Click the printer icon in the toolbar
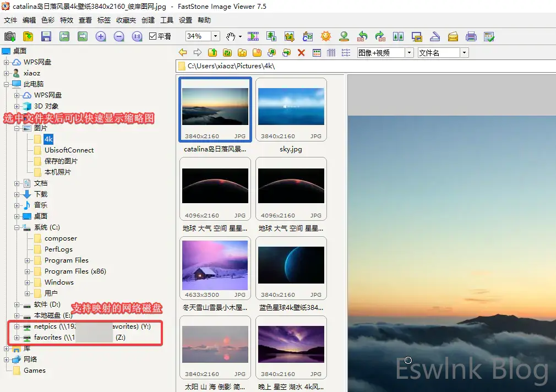 point(471,36)
